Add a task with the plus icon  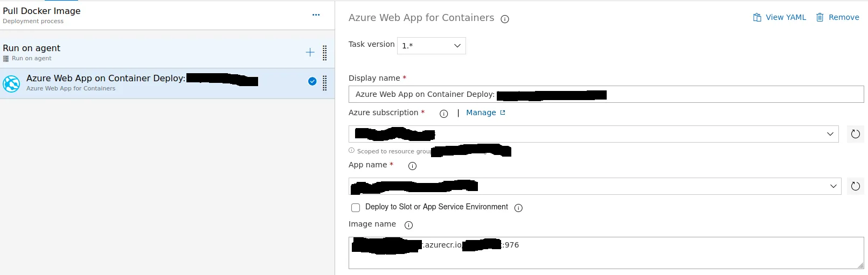310,52
